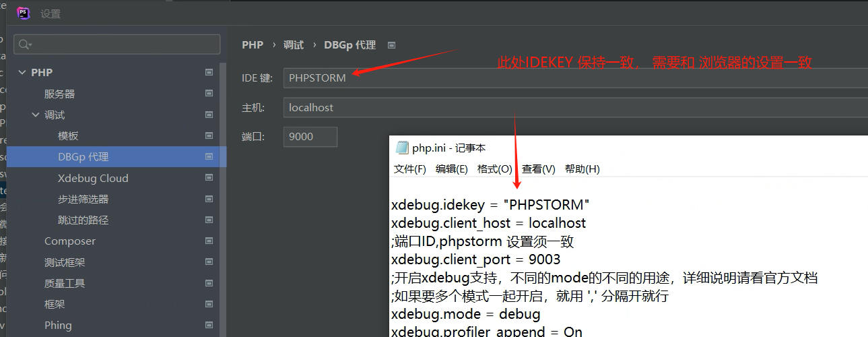The image size is (868, 337).
Task: Click project-level icon beside 测试框架 row
Action: click(209, 262)
